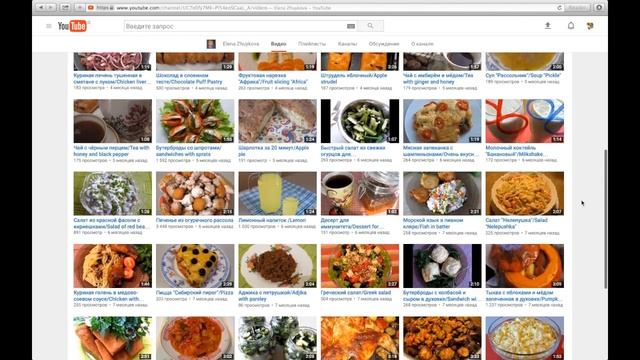640x360 pixels.
Task: Switch to the Плейлисты tab
Action: (x=312, y=44)
